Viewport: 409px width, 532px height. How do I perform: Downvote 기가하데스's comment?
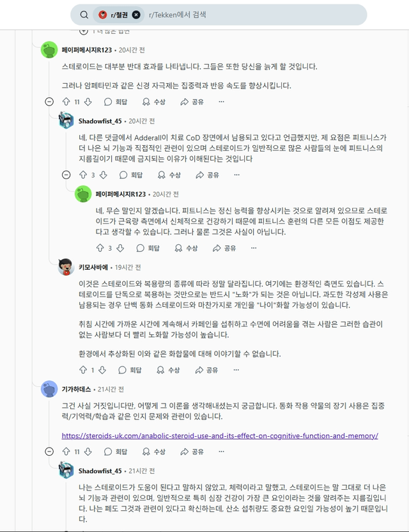pyautogui.click(x=88, y=451)
